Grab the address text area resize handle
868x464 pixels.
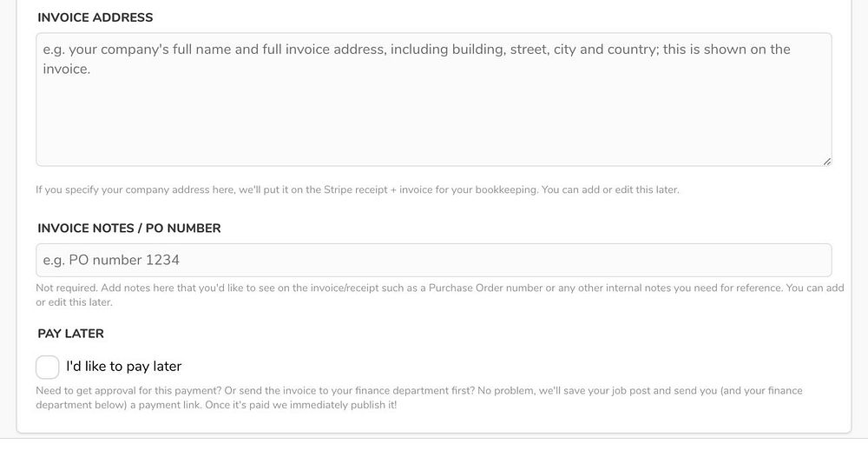(826, 161)
